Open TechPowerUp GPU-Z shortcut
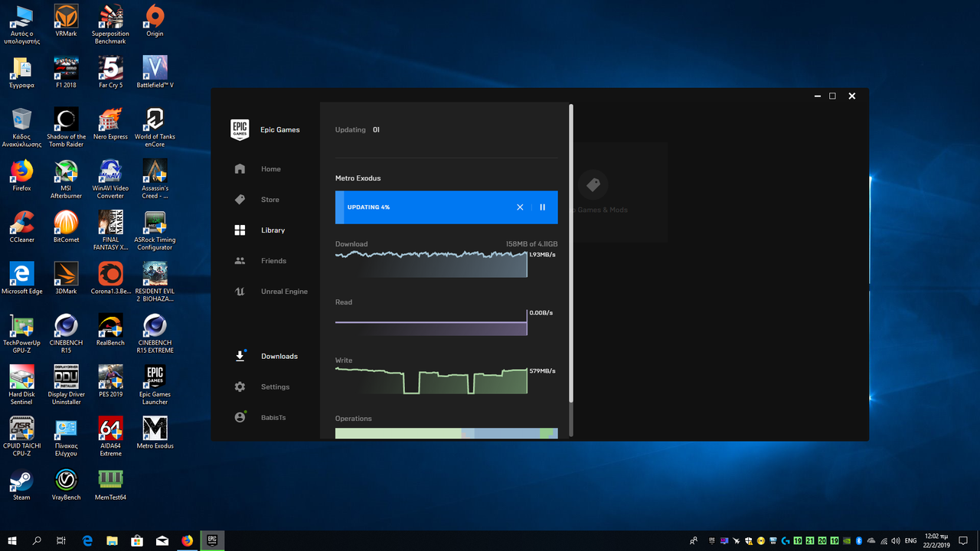980x551 pixels. 21,333
